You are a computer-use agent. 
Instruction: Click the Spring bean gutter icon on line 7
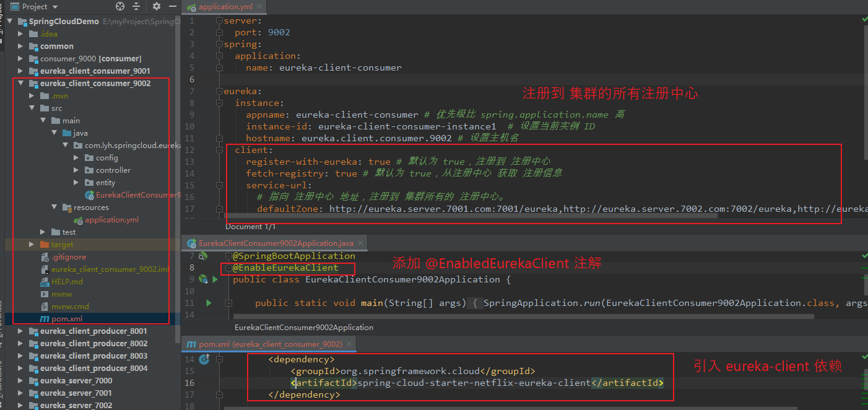[204, 256]
